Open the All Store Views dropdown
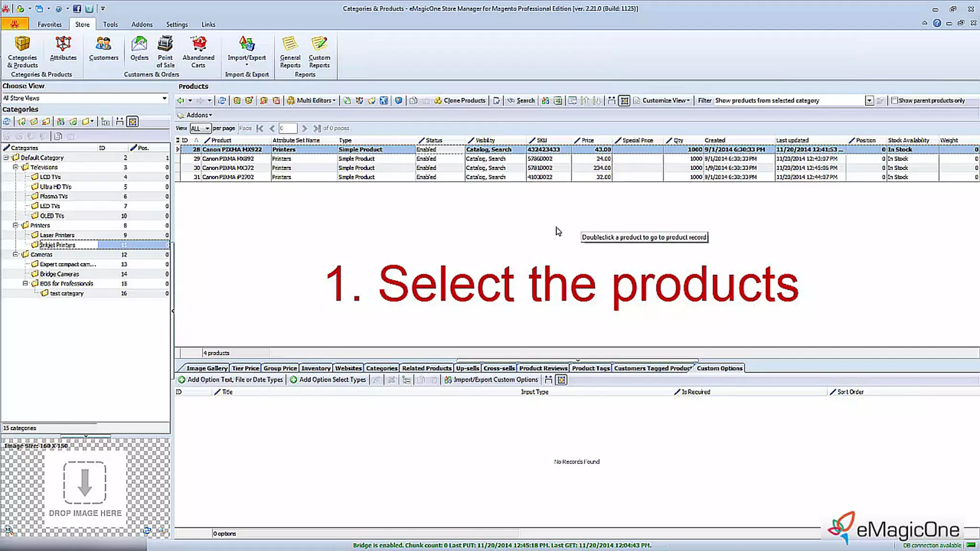980x551 pixels. (x=164, y=98)
